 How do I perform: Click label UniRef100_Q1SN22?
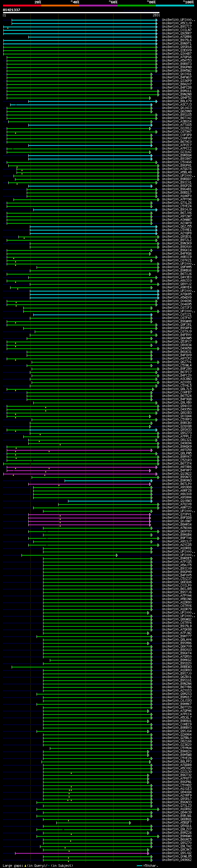click(177, 474)
